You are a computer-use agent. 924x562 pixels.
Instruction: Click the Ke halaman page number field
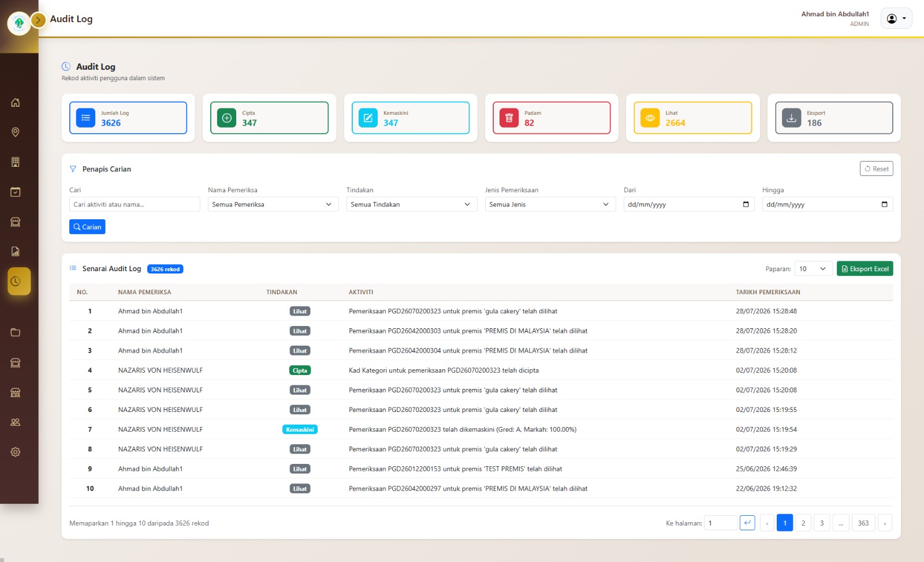(721, 523)
